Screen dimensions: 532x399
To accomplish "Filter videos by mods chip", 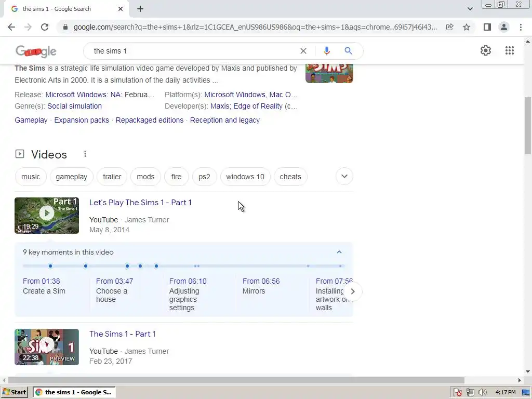I will pos(145,177).
